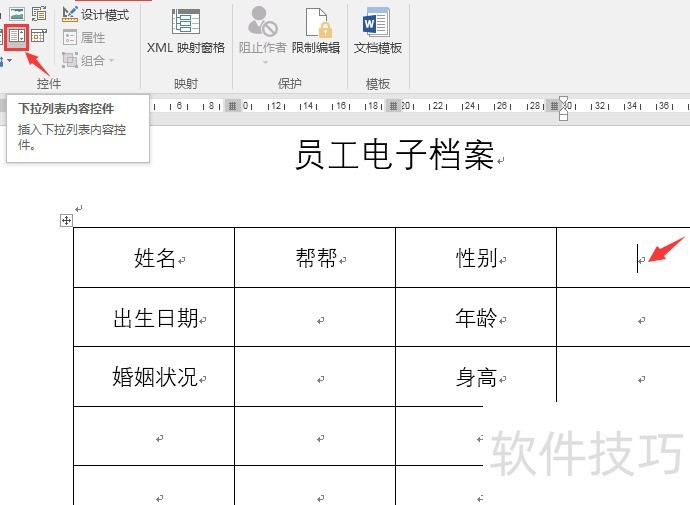Screen dimensions: 690x505
Task: Click the empty cell right of 出生日期
Action: [x=315, y=317]
